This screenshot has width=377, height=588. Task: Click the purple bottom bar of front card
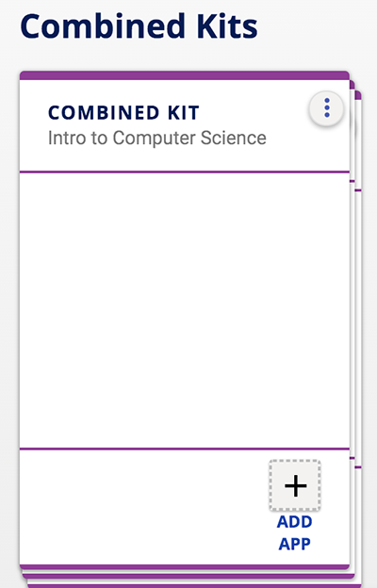pos(185,566)
